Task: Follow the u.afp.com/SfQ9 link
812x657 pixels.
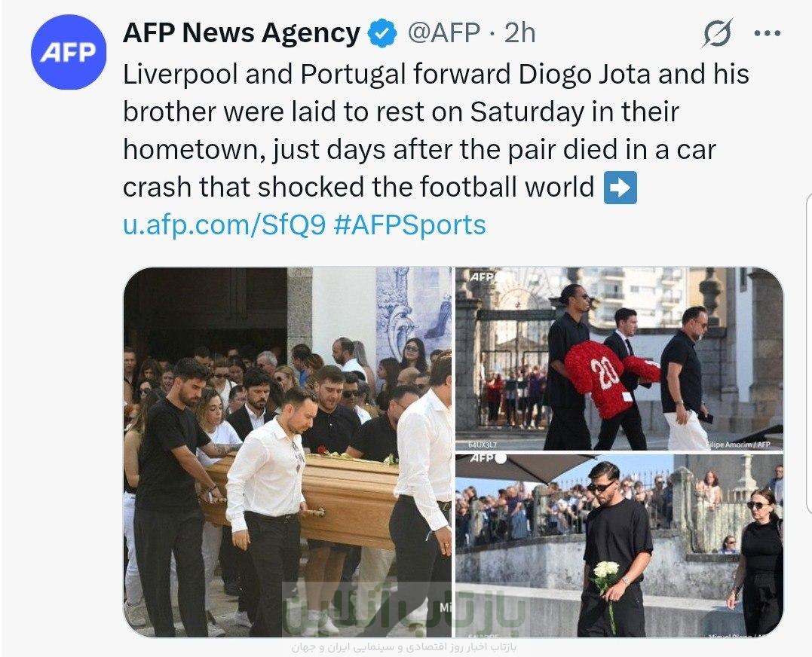Action: point(225,225)
